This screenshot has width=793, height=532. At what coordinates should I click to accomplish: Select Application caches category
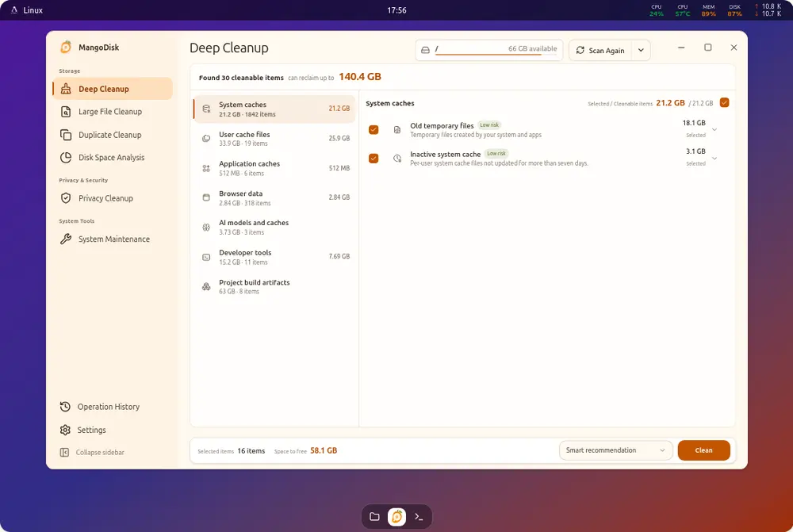[274, 168]
